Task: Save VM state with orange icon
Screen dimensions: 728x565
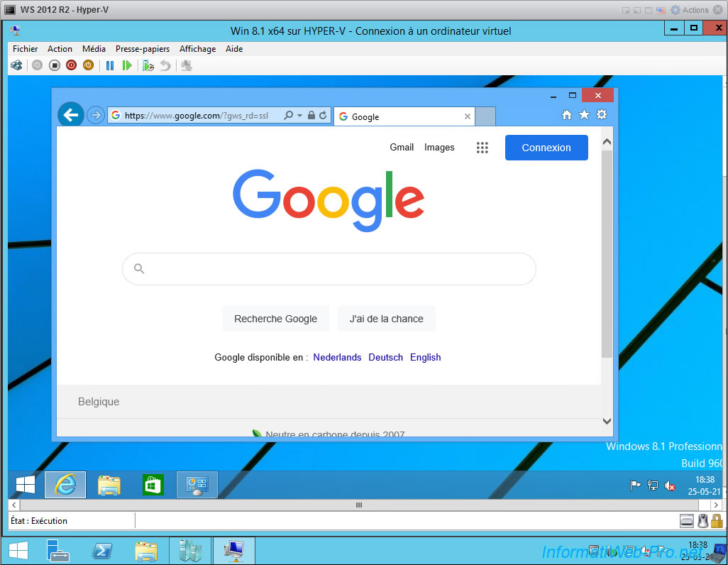Action: [88, 65]
